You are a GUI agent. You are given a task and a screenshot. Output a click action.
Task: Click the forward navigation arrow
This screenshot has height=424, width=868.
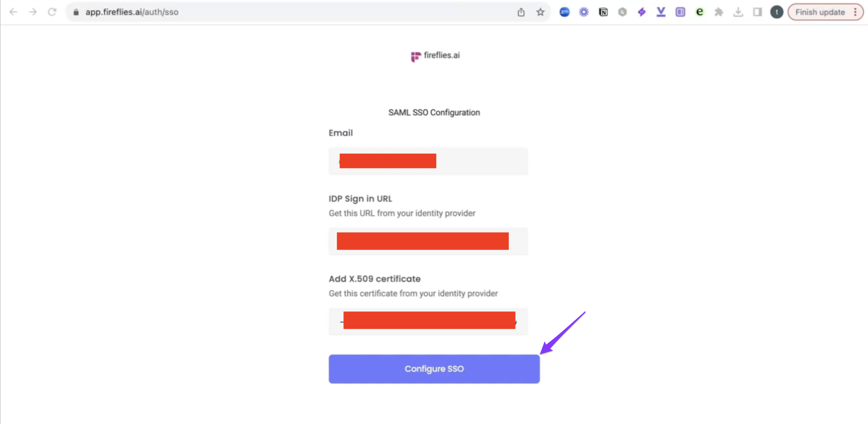pos(33,12)
